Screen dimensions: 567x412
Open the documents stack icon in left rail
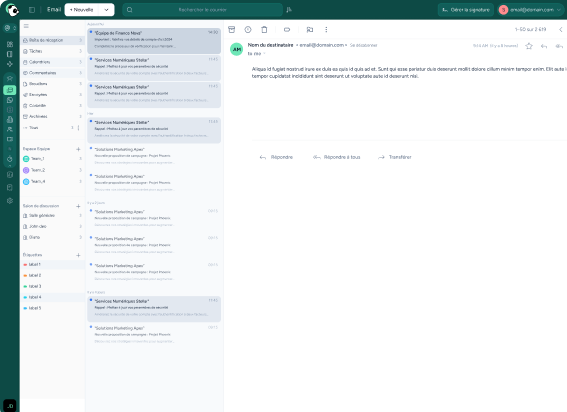(x=10, y=119)
